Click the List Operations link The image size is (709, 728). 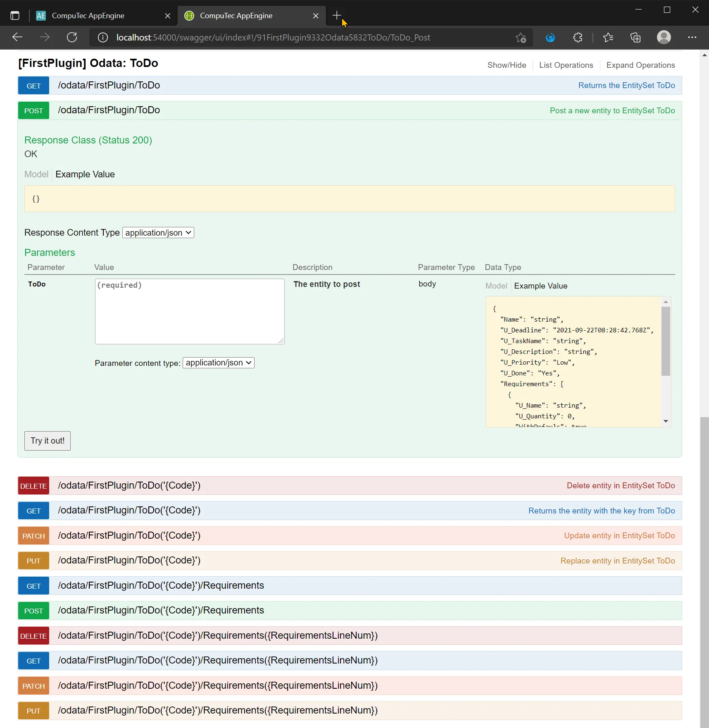(x=566, y=65)
